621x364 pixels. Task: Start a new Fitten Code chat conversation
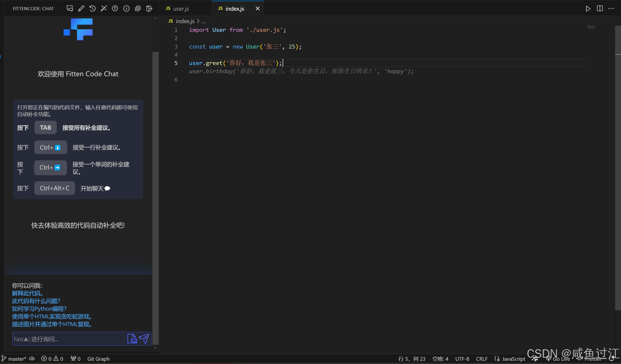coord(70,9)
